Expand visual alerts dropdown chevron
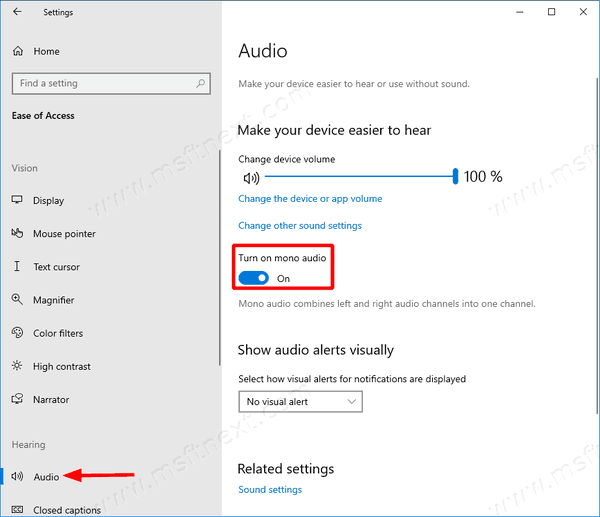Image resolution: width=600 pixels, height=517 pixels. point(351,401)
